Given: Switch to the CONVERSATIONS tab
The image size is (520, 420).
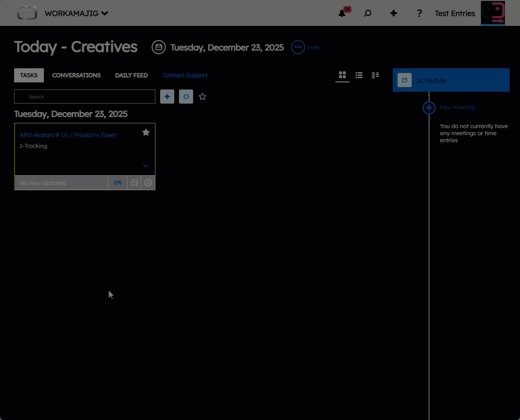Looking at the screenshot, I should pyautogui.click(x=76, y=75).
